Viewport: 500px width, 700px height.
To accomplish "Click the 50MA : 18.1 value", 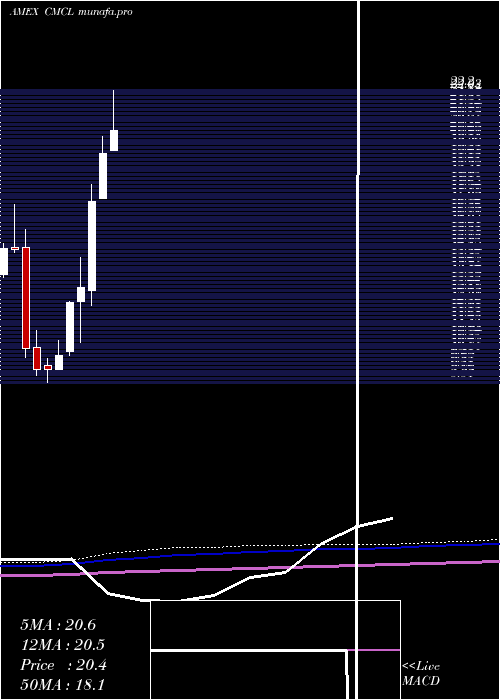I will (62, 685).
